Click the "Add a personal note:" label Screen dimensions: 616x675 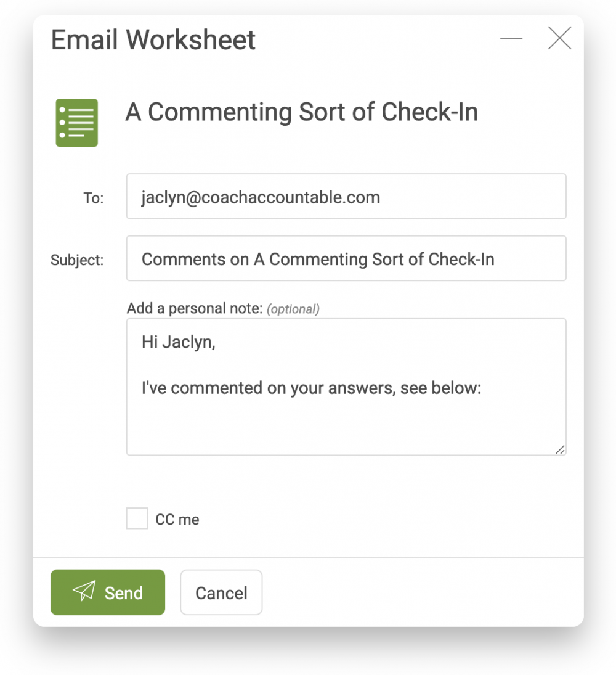pyautogui.click(x=195, y=308)
